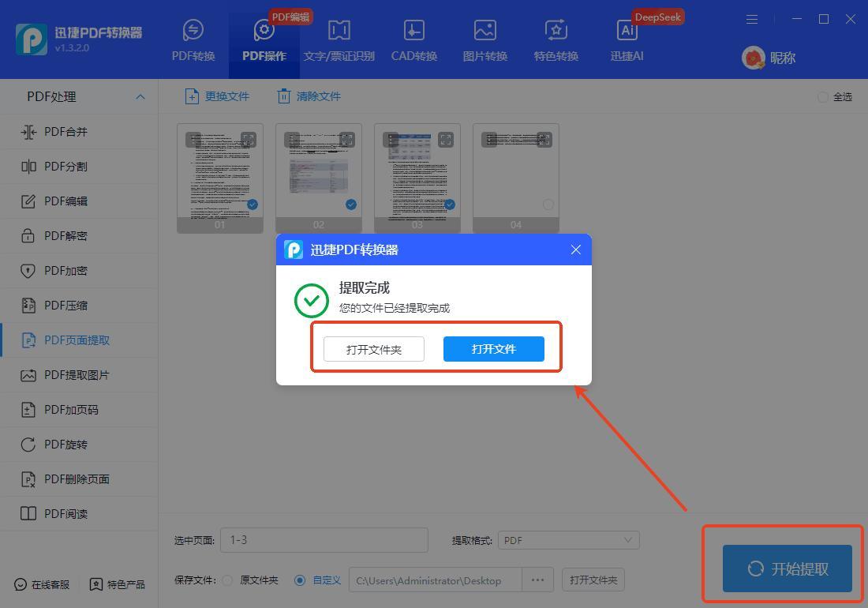Choose PDF合并 in the sidebar
The width and height of the screenshot is (868, 608).
pyautogui.click(x=66, y=132)
